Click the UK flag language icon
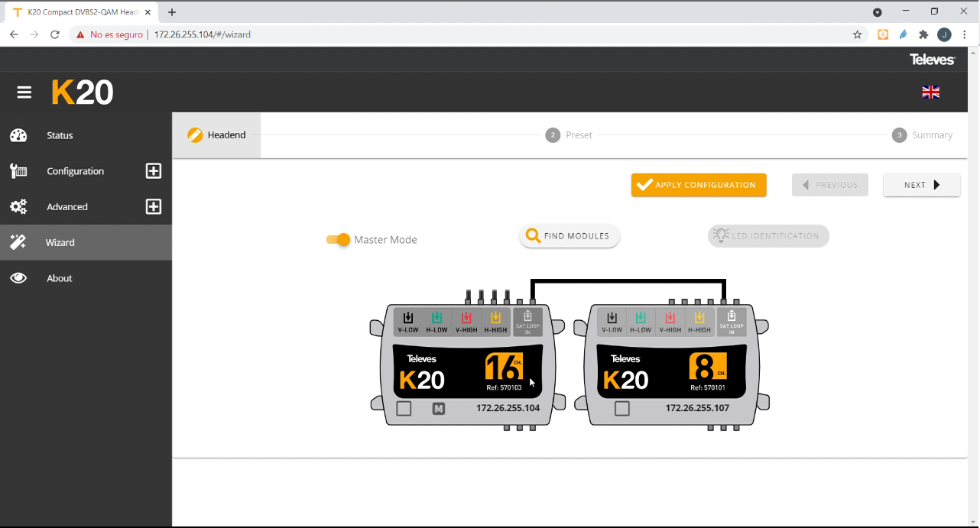This screenshot has height=528, width=980. coord(930,92)
